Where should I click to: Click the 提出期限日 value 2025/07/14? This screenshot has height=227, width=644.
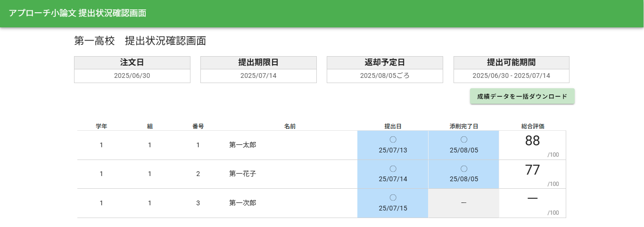pos(258,76)
